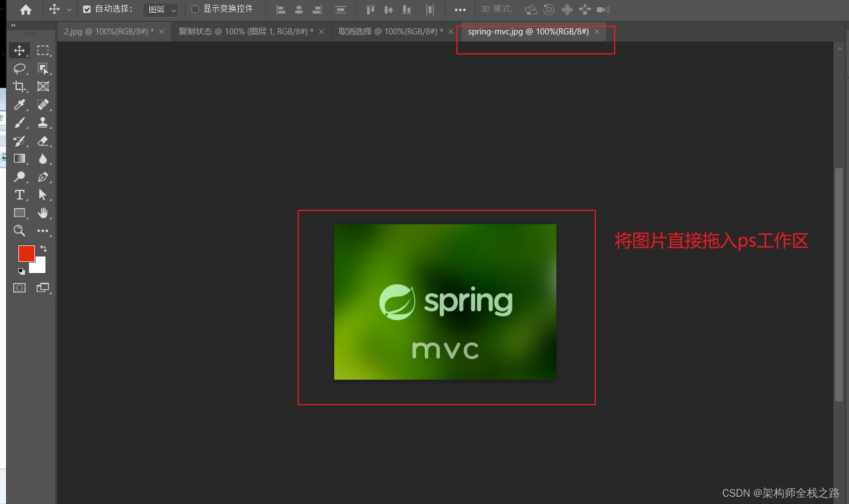This screenshot has width=849, height=504.
Task: Click the Spring MVC image on canvas
Action: [x=445, y=302]
